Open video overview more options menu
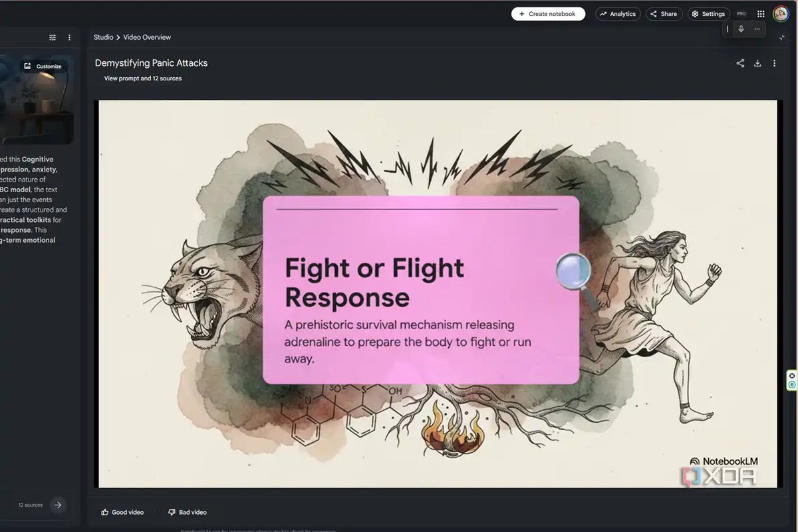Viewport: 798px width, 532px height. 774,63
